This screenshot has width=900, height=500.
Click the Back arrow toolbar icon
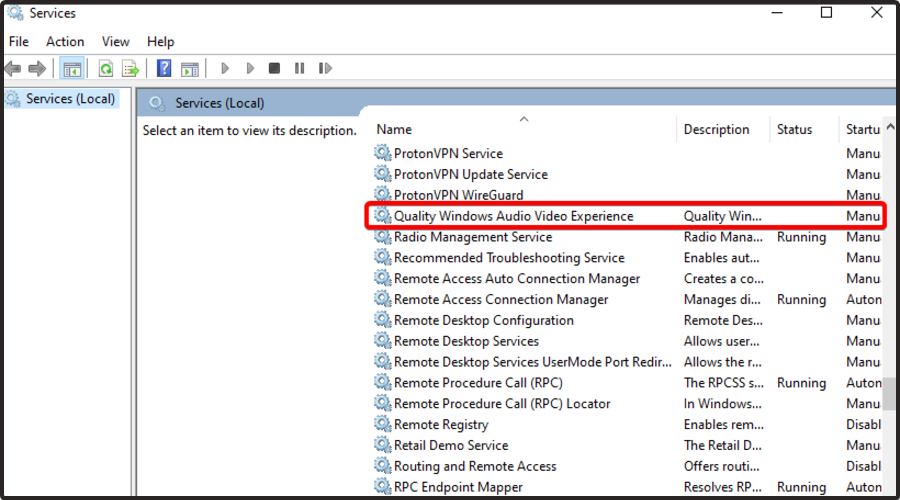click(13, 69)
